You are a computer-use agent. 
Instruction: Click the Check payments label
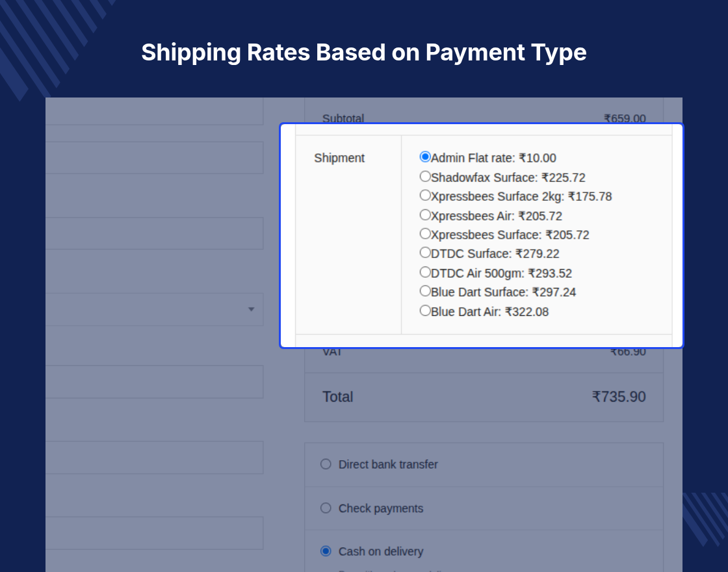coord(381,508)
